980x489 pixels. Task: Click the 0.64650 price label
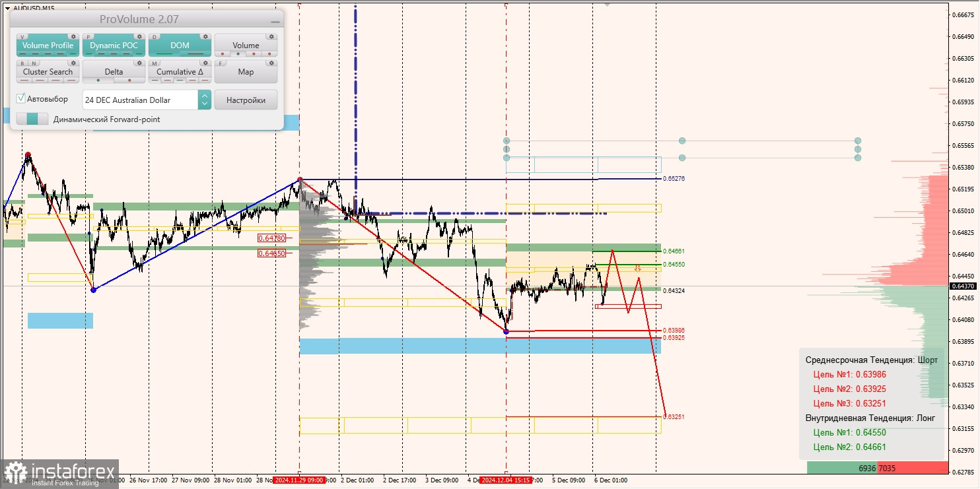coord(272,253)
